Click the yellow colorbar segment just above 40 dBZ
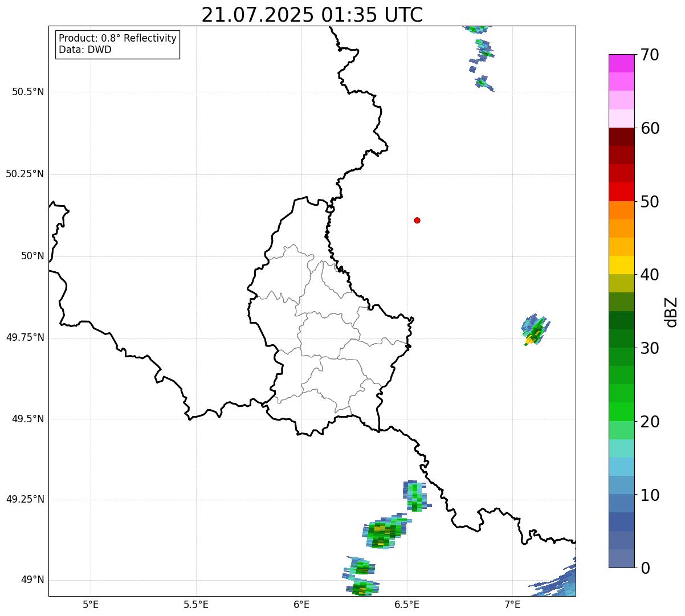685x616 pixels. [x=621, y=266]
